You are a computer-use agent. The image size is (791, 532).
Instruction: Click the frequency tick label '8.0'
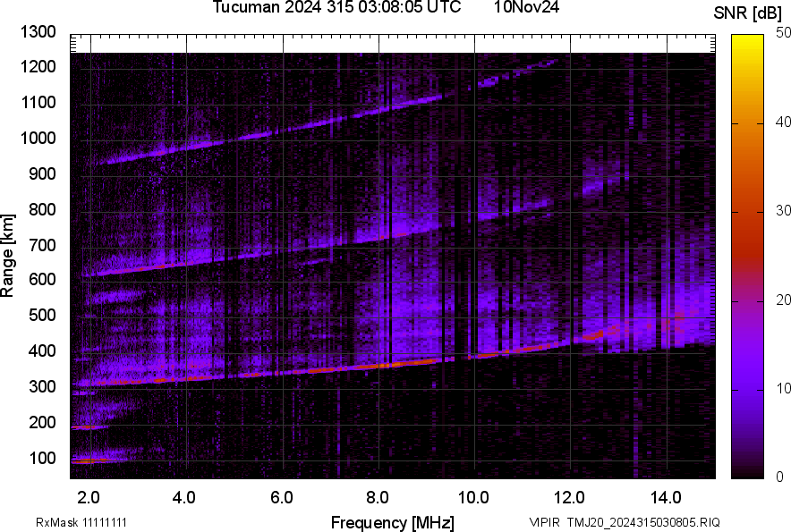tap(378, 498)
